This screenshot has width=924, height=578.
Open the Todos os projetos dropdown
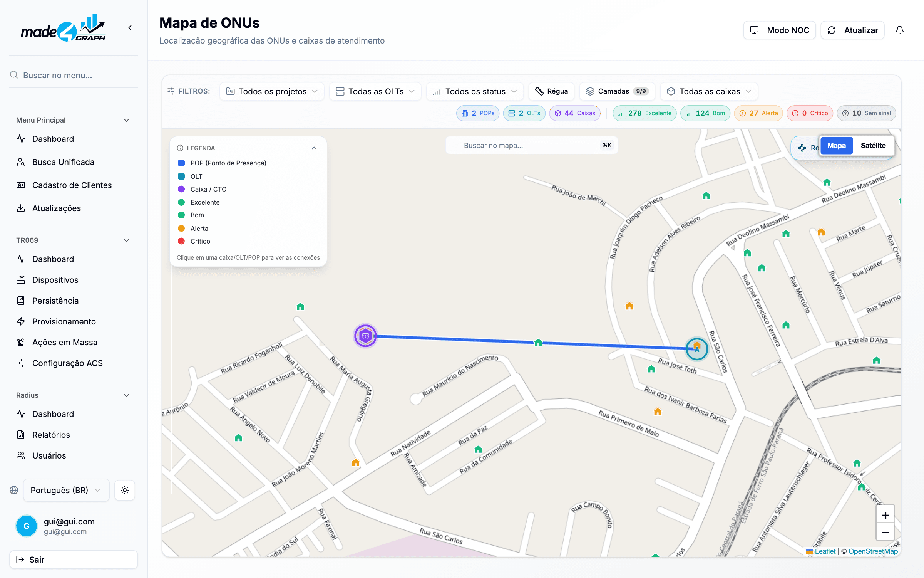(x=272, y=91)
